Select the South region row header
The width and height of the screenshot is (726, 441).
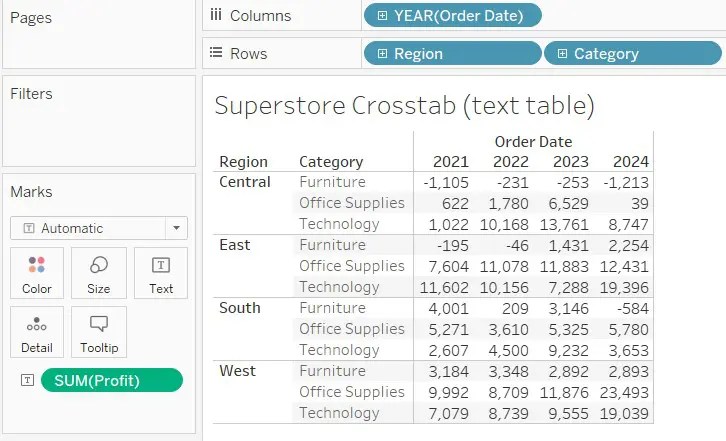pyautogui.click(x=240, y=308)
